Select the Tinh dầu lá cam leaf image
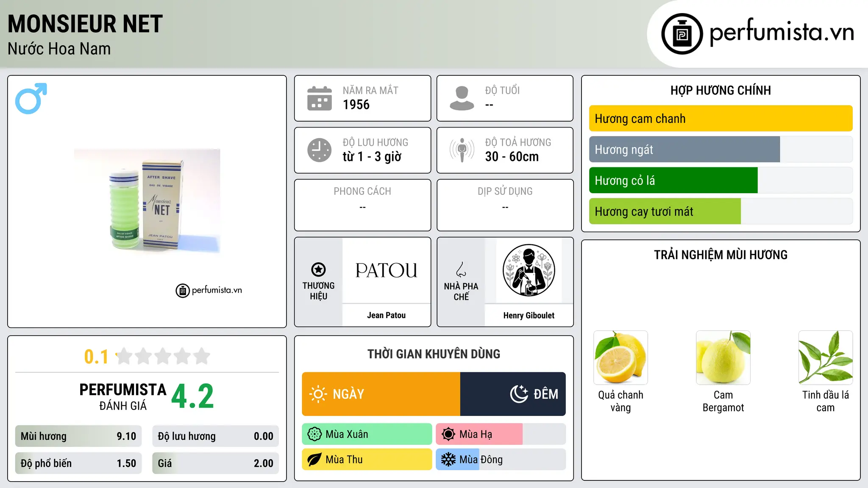The height and width of the screenshot is (488, 868). 826,358
